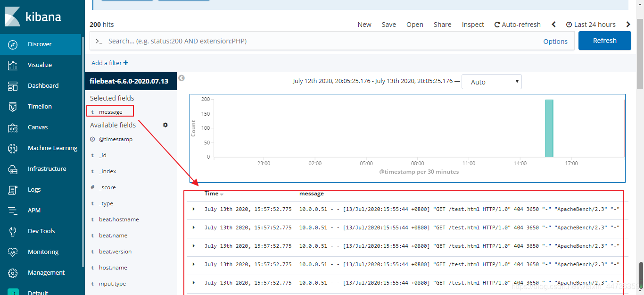Click Share in top menu
This screenshot has width=644, height=295.
[x=443, y=25]
